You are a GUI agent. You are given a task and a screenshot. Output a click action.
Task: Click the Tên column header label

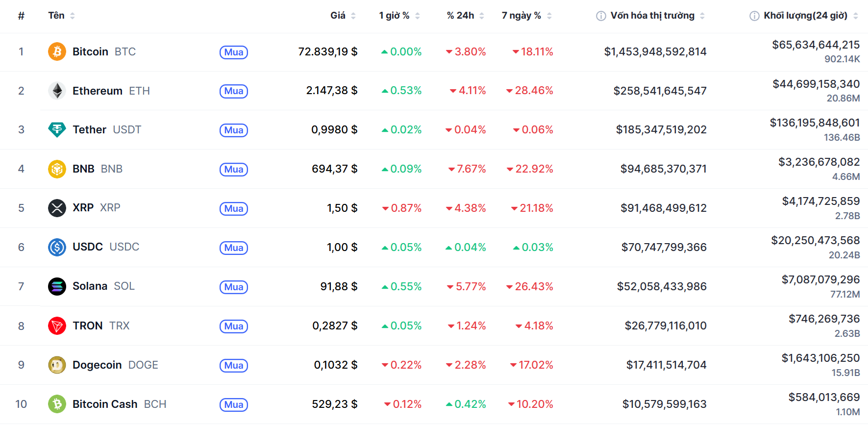point(56,16)
